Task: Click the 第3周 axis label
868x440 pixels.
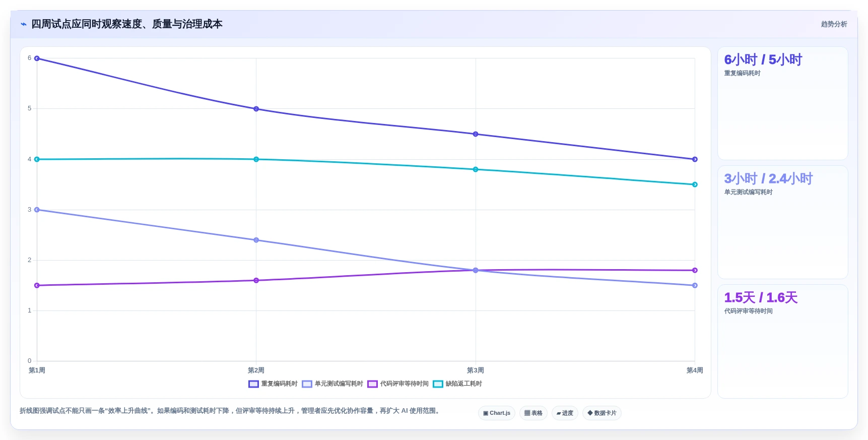Action: (x=476, y=370)
